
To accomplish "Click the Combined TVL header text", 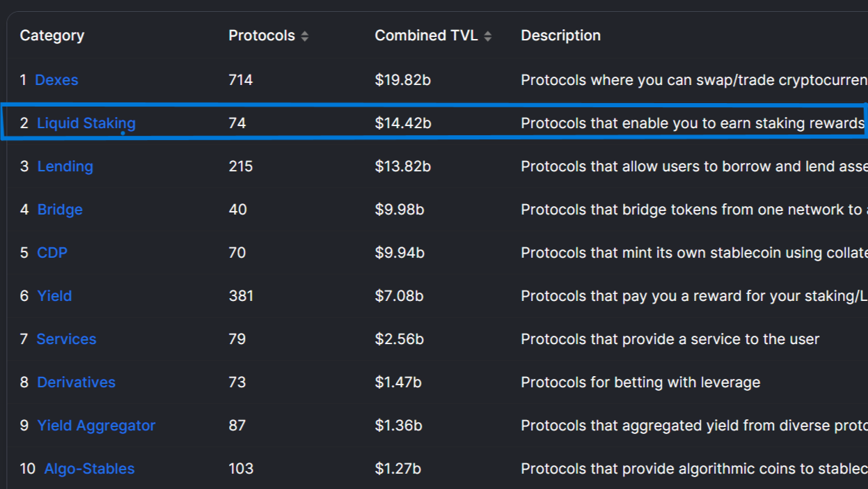I will pos(427,36).
